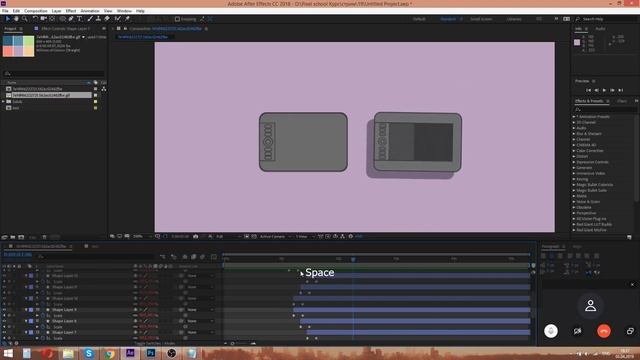Expand the Distort effects category
This screenshot has width=640, height=360.
(574, 156)
